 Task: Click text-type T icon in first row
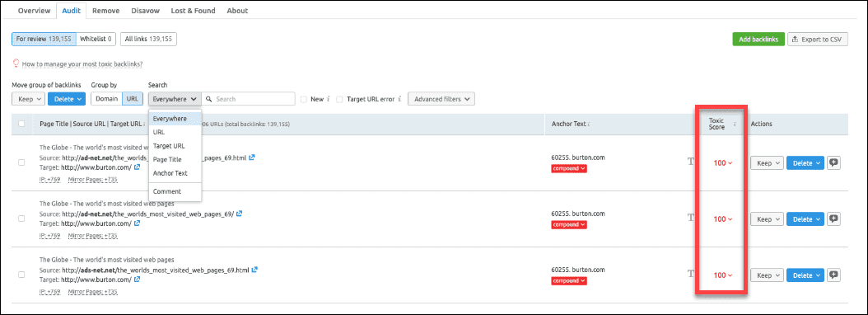point(690,162)
